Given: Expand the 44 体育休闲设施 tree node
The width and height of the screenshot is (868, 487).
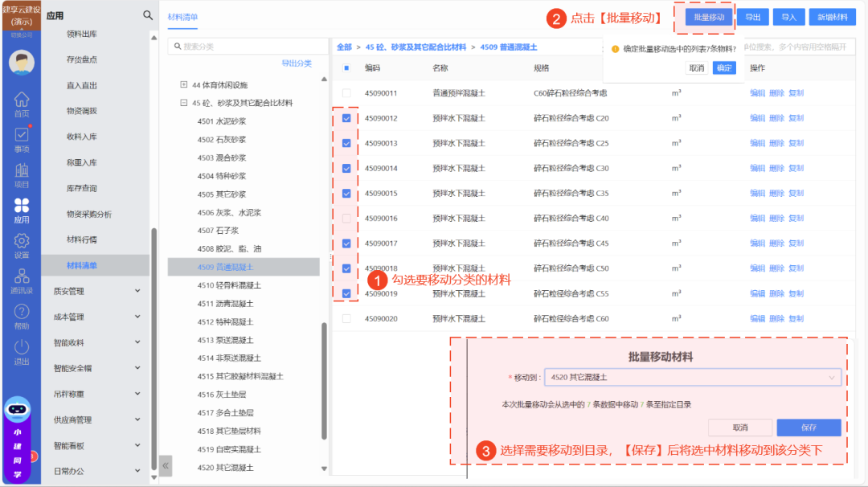Looking at the screenshot, I should [184, 84].
